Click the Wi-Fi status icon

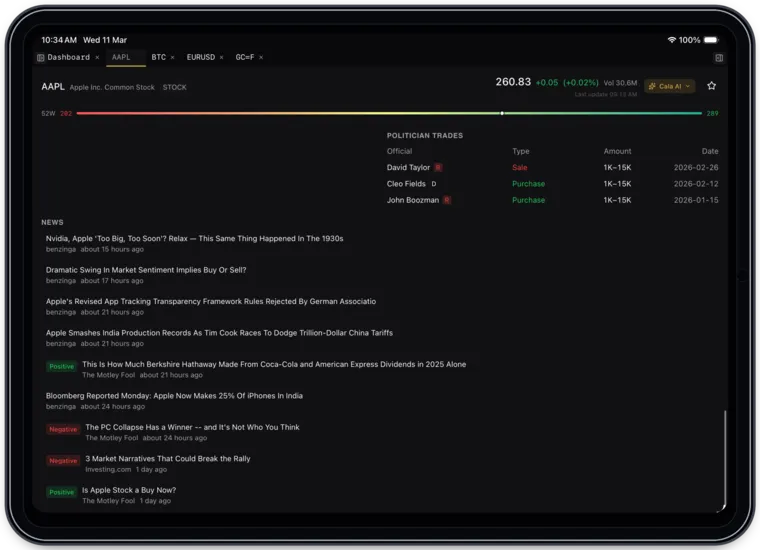click(671, 40)
